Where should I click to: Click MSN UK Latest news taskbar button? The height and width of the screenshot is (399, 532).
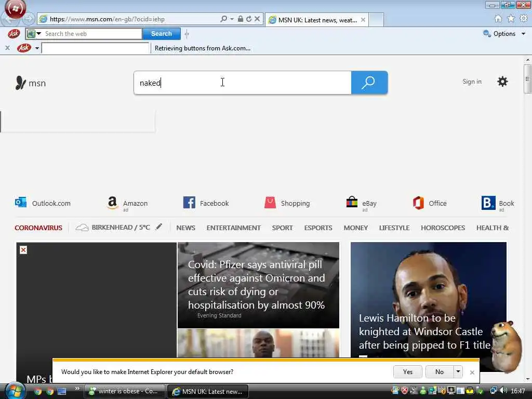point(208,391)
